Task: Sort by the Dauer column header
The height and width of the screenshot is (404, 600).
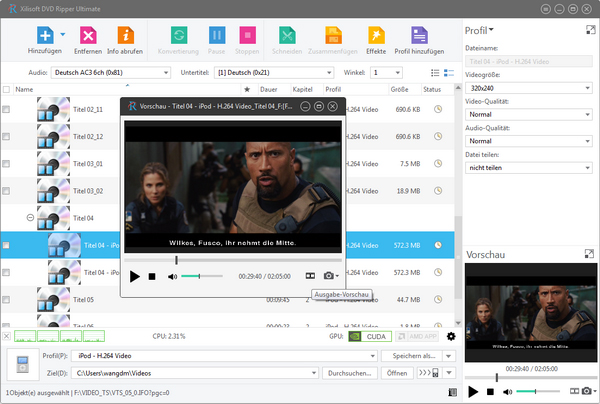Action: pyautogui.click(x=274, y=90)
